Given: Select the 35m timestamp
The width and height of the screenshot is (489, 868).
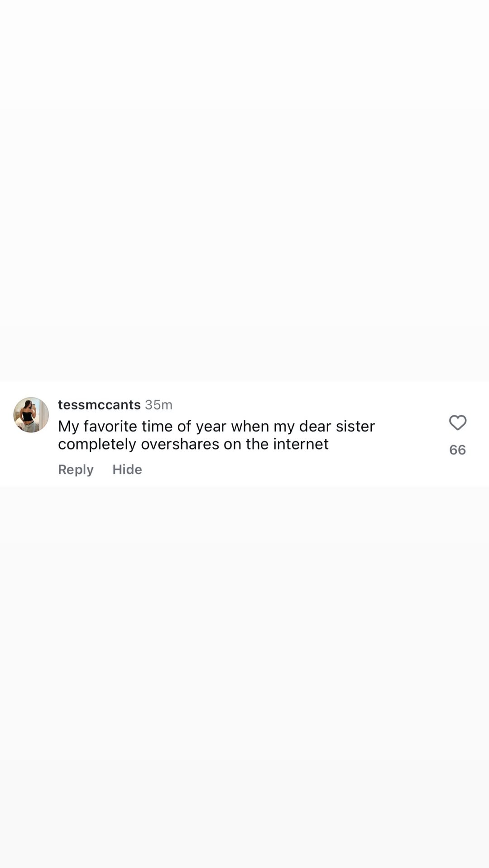Looking at the screenshot, I should pyautogui.click(x=158, y=404).
